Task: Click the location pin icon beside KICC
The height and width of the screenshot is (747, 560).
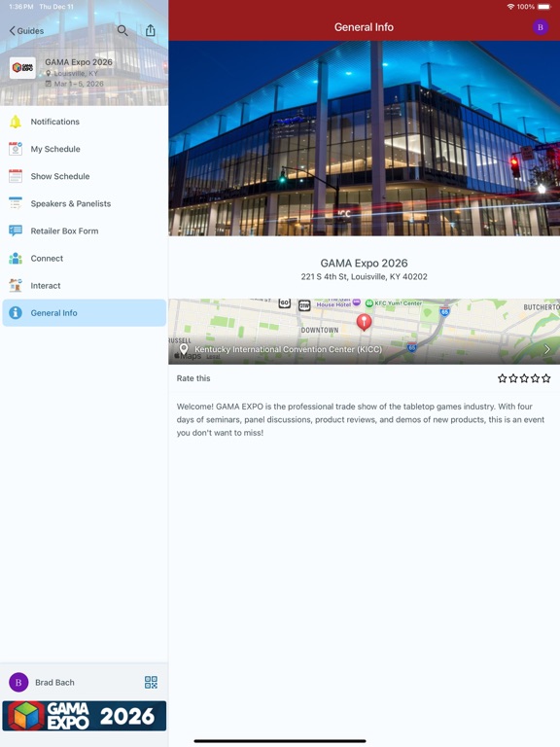Action: (x=184, y=349)
